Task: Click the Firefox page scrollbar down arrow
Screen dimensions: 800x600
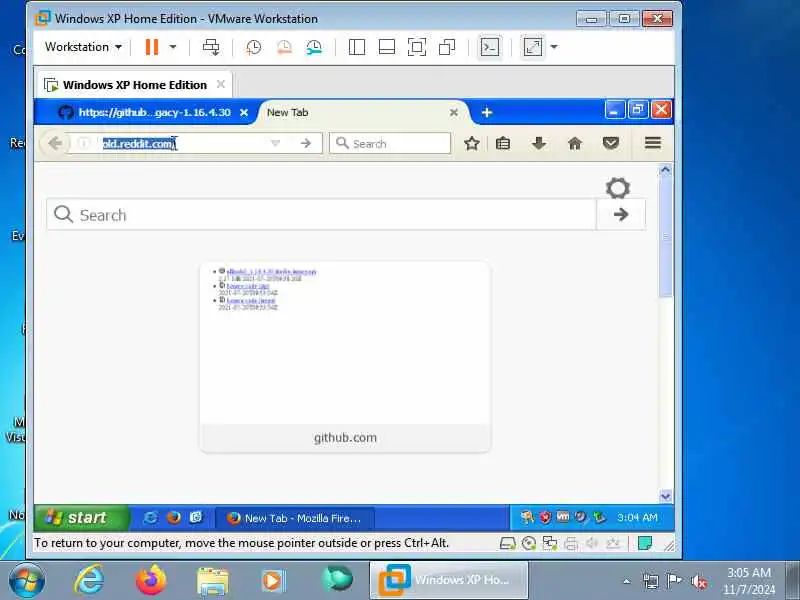Action: [665, 496]
